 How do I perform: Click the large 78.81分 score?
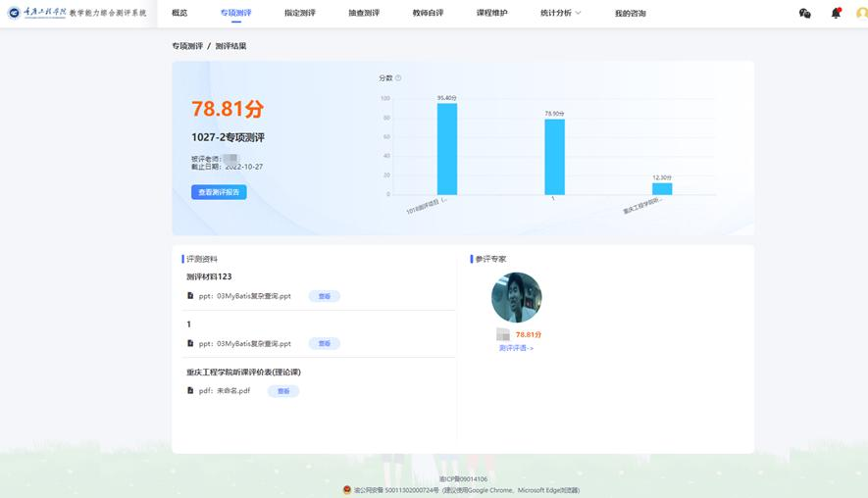click(228, 109)
